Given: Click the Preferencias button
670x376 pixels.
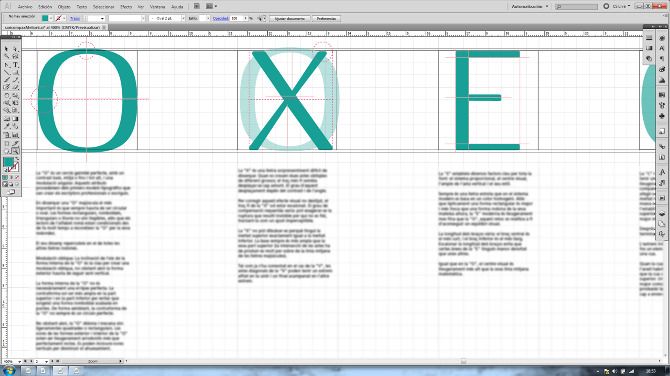Looking at the screenshot, I should pos(326,19).
